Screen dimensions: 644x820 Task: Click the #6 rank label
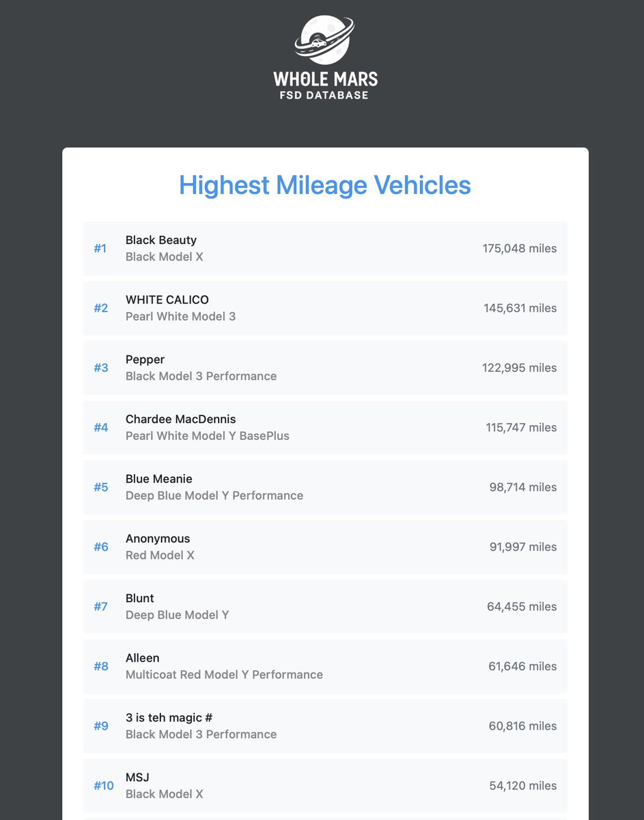(x=101, y=547)
